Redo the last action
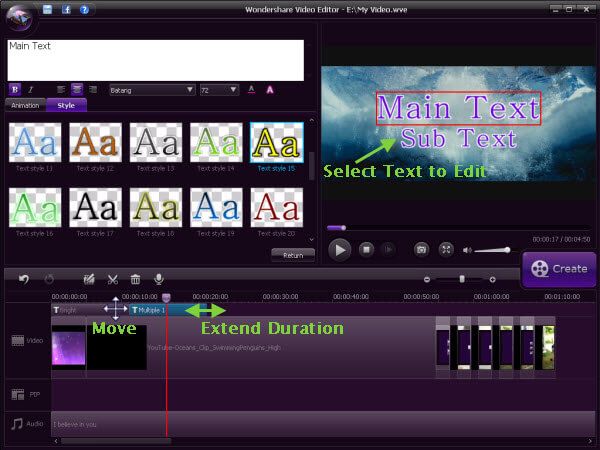 click(49, 279)
